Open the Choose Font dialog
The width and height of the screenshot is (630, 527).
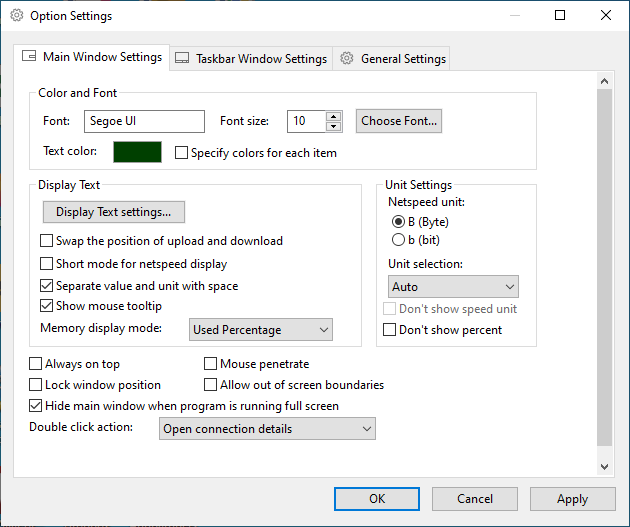pos(399,121)
